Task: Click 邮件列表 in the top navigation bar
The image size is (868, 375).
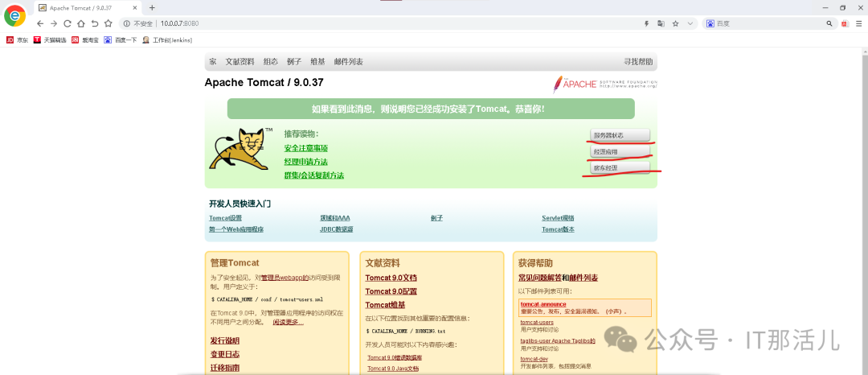Action: click(x=349, y=62)
